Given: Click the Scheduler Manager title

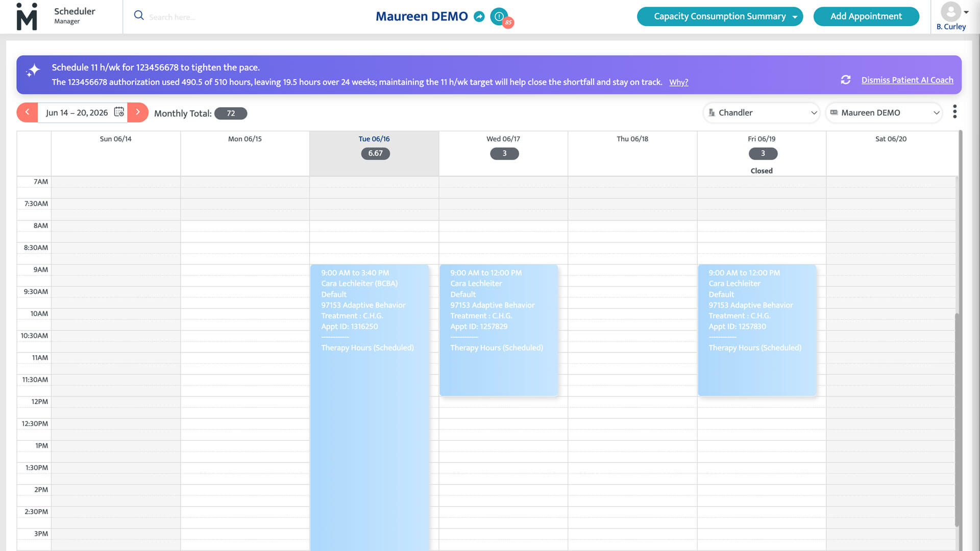Looking at the screenshot, I should point(75,15).
